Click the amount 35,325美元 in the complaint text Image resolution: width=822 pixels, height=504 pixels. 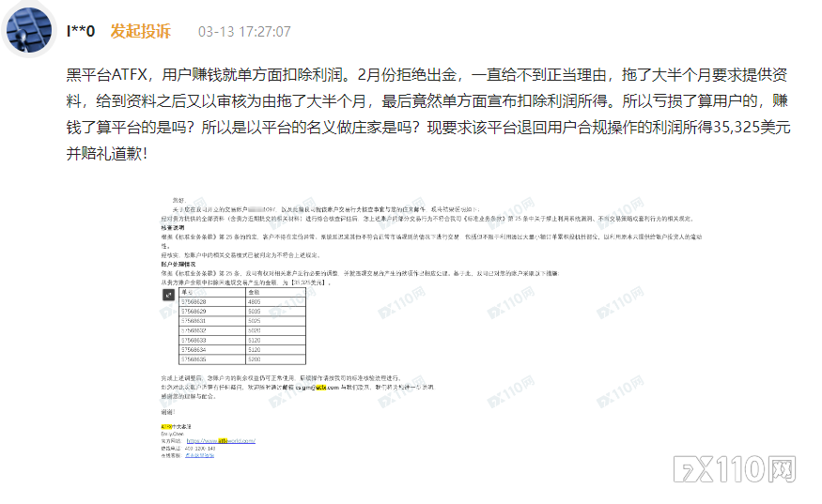pos(752,128)
